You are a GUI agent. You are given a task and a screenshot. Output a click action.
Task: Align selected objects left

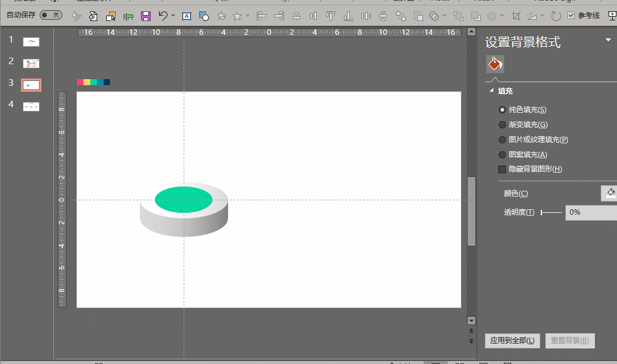(261, 16)
